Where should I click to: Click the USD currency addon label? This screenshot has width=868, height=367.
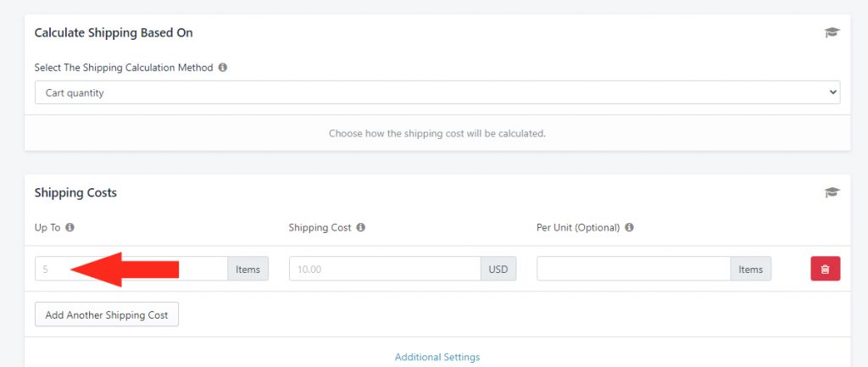(x=498, y=269)
